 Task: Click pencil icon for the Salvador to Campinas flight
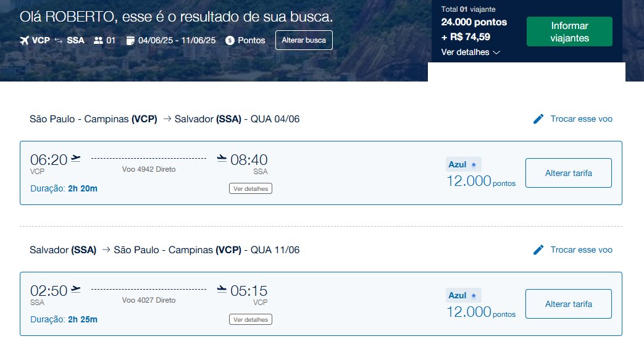pyautogui.click(x=538, y=250)
